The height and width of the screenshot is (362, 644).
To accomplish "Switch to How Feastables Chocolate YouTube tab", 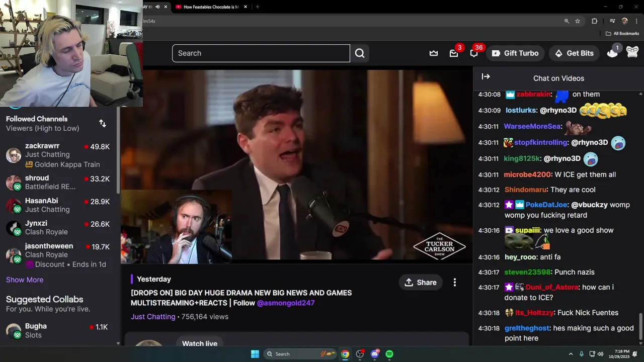I will point(210,7).
